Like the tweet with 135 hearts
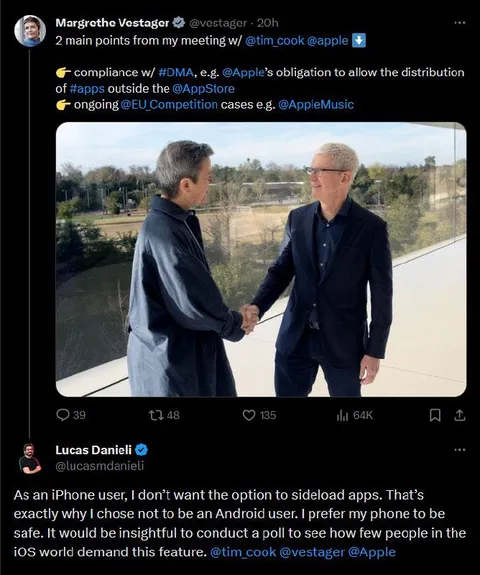Screen dimensions: 480x575 249,415
